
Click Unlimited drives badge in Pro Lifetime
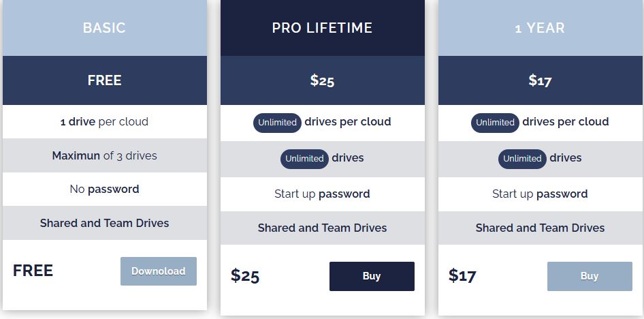[304, 159]
